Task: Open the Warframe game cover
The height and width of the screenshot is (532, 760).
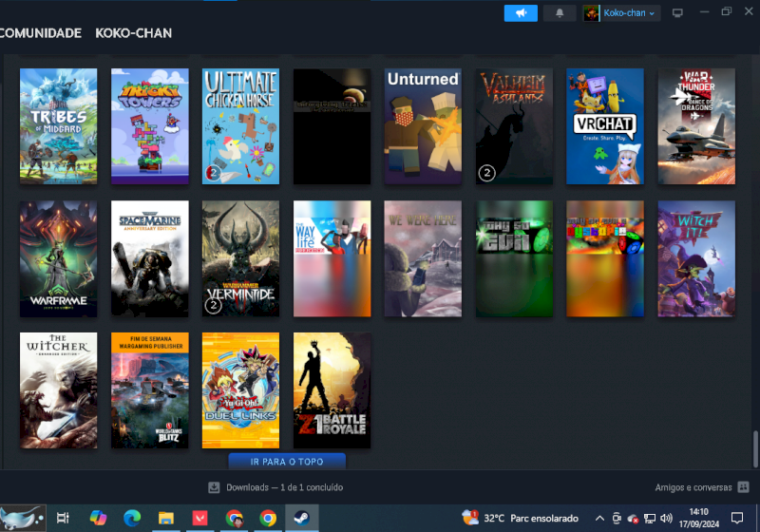Action: tap(58, 258)
